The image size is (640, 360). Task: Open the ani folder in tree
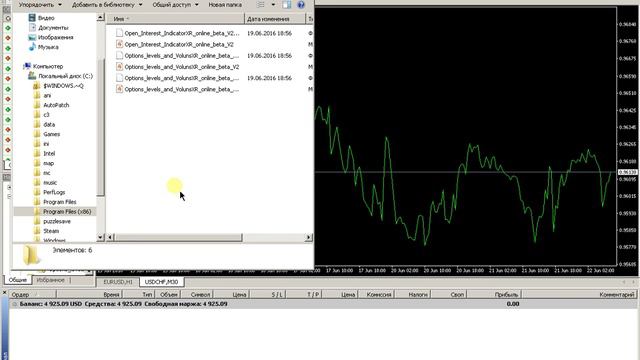47,96
